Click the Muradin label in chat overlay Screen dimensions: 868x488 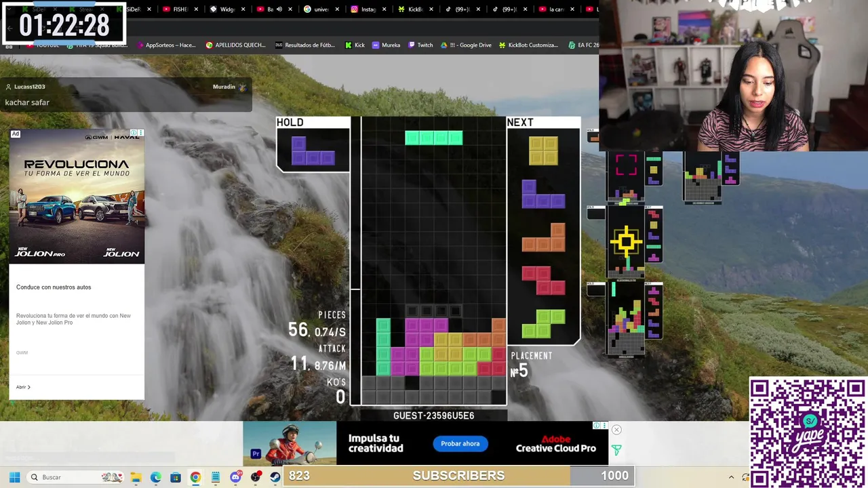pos(224,87)
